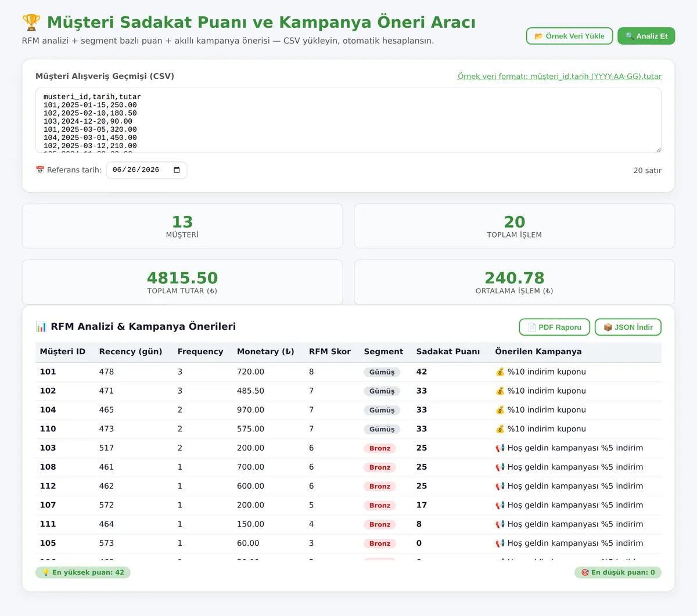This screenshot has width=697, height=616.
Task: Click the 13 Müşteri stat card
Action: tap(182, 226)
